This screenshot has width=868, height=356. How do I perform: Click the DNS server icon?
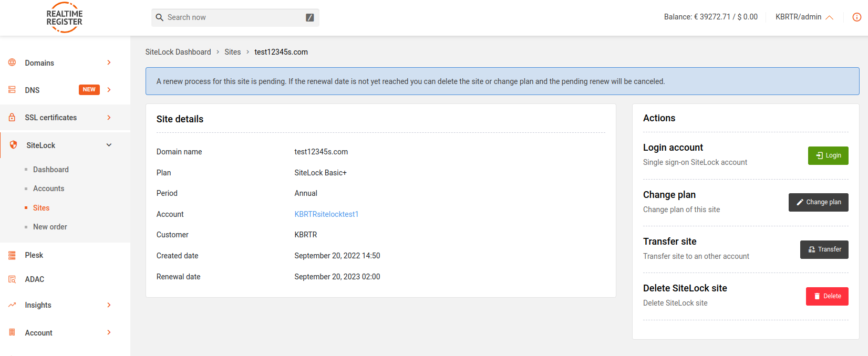click(12, 90)
